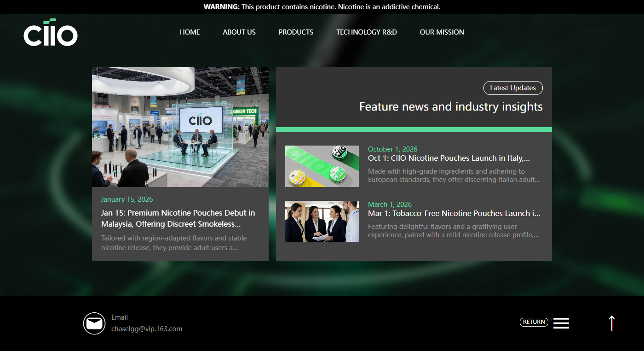The height and width of the screenshot is (351, 644).
Task: Navigate to OUR MISSION
Action: 442,32
